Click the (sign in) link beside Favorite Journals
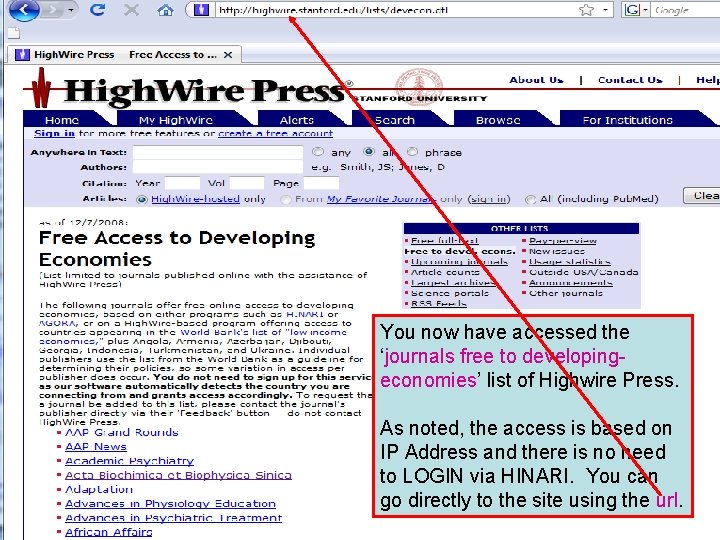This screenshot has width=720, height=540. (x=489, y=199)
